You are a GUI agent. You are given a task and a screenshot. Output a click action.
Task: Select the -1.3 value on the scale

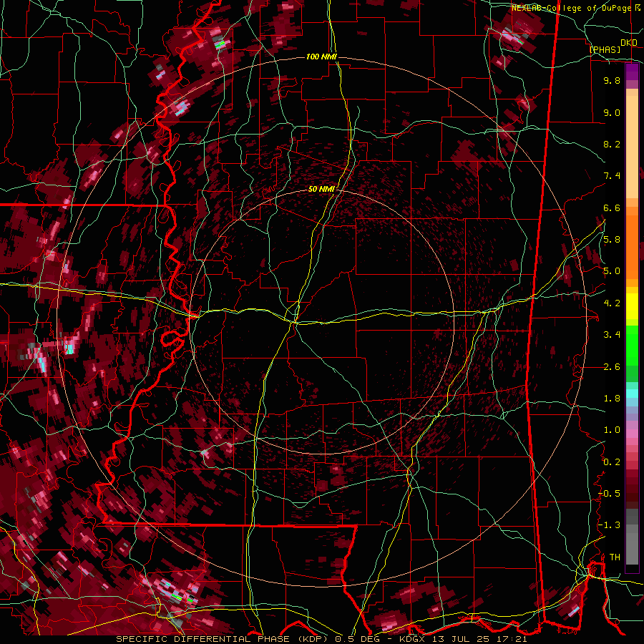click(610, 526)
